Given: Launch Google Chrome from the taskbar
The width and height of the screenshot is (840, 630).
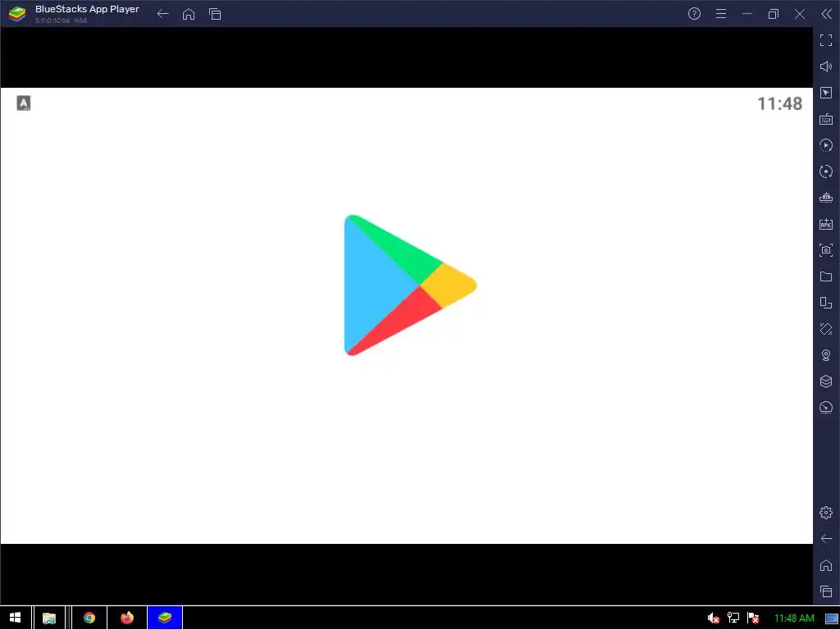Looking at the screenshot, I should pos(89,618).
